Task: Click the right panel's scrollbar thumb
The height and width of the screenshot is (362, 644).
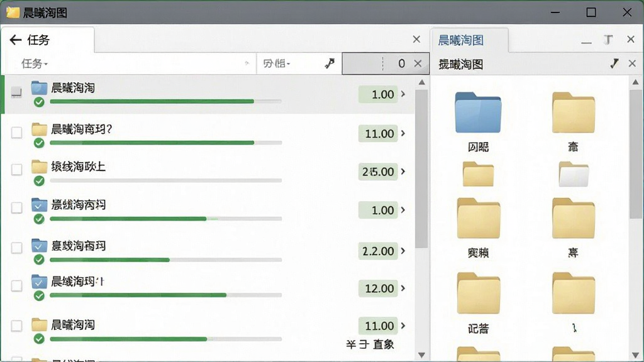Action: pos(635,154)
